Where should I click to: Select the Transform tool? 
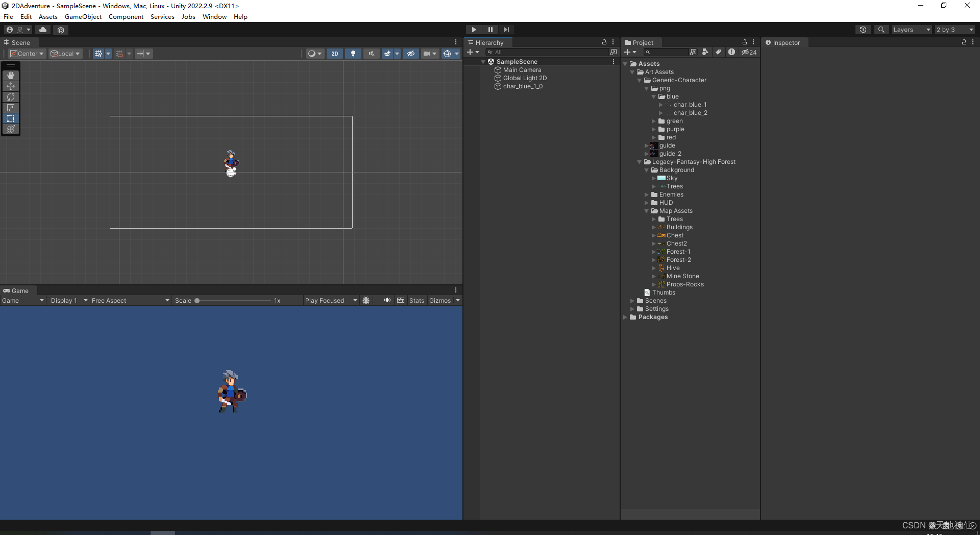[11, 129]
